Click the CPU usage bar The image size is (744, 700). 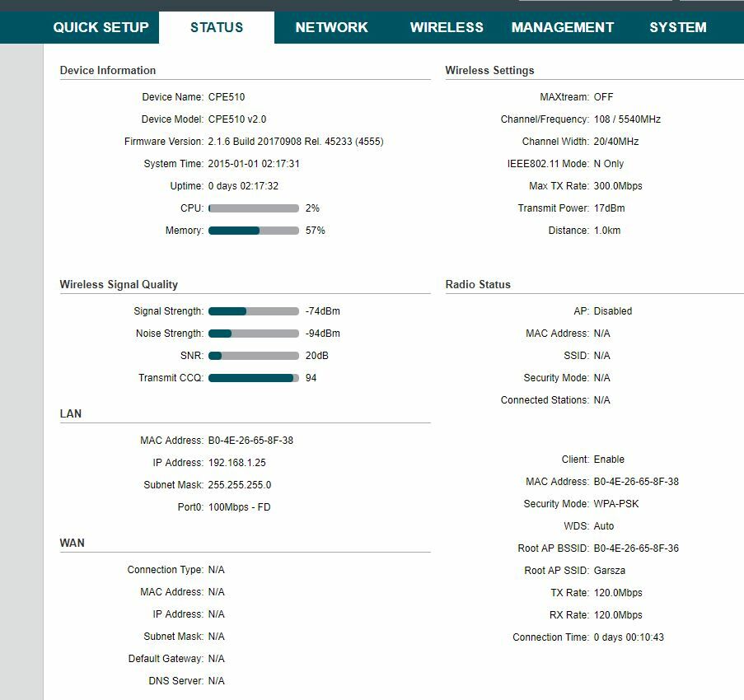click(x=254, y=208)
